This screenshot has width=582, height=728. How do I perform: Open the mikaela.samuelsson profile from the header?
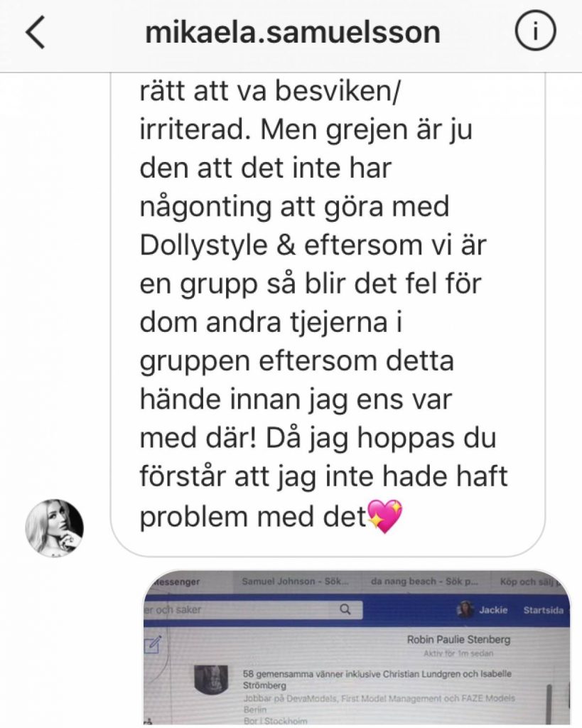pos(293,32)
